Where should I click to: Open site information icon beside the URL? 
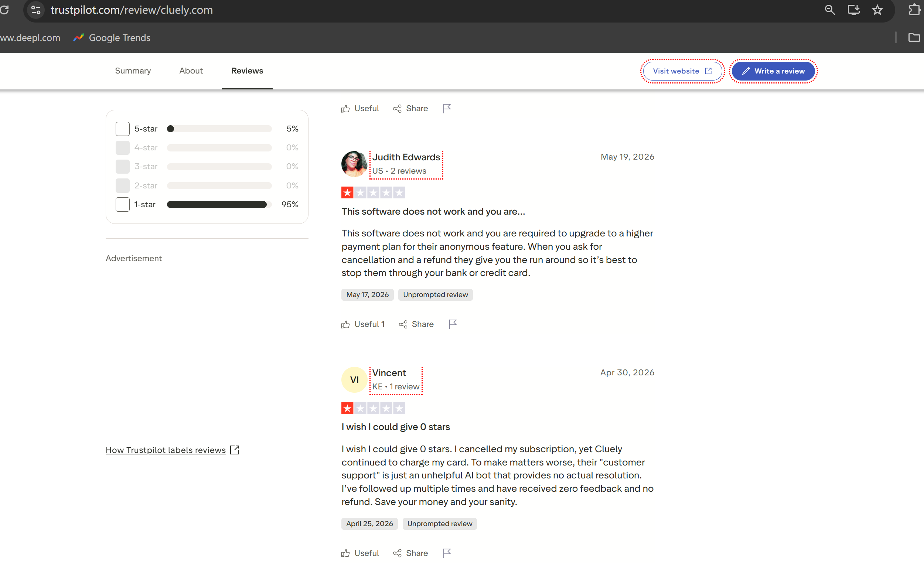pos(36,10)
